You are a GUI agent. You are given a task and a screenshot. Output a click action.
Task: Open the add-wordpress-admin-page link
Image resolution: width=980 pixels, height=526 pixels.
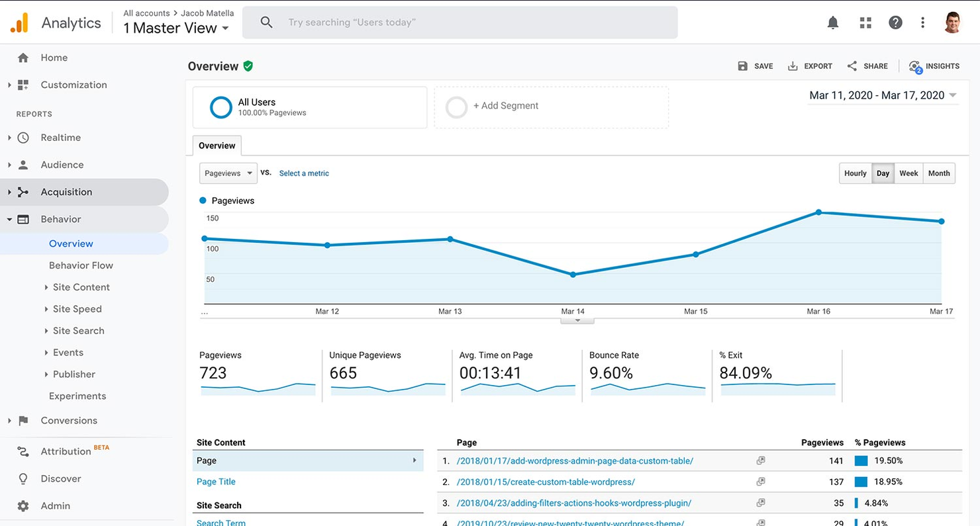pos(574,460)
